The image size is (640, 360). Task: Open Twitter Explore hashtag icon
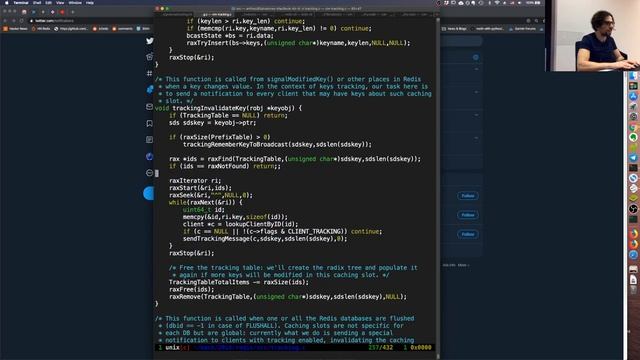pos(150,73)
